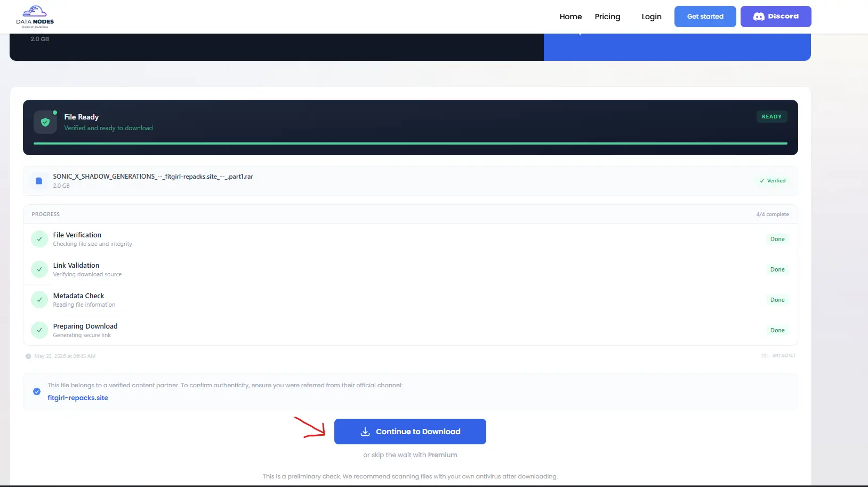Click the 'May 23, 2026 at 06:45 AM' timestamp
The image size is (868, 487).
coord(65,356)
